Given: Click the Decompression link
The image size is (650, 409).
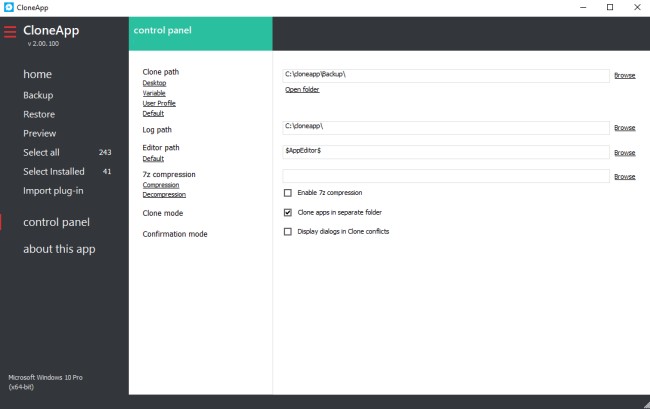Looking at the screenshot, I should tap(164, 194).
